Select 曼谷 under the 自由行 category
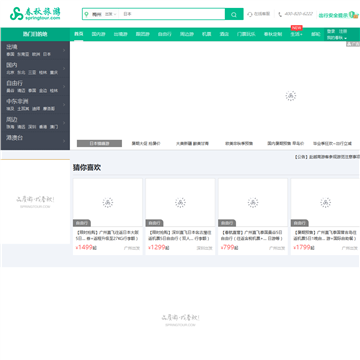Image resolution: width=360 pixels, height=360 pixels. click(x=10, y=90)
